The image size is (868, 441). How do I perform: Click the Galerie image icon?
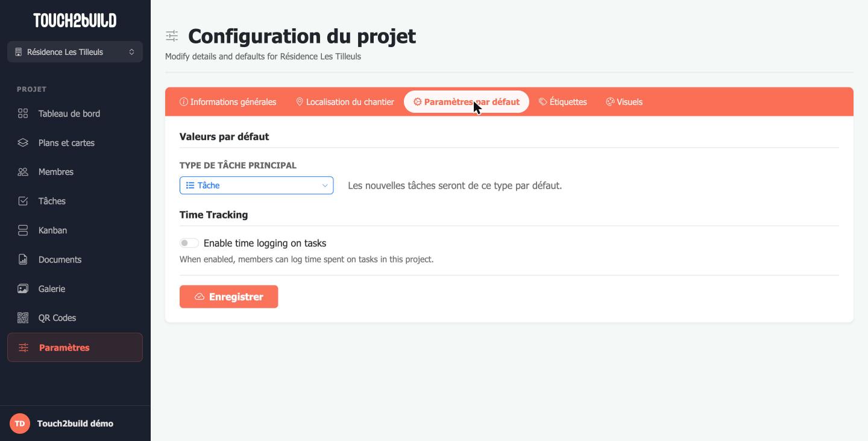[x=23, y=289]
